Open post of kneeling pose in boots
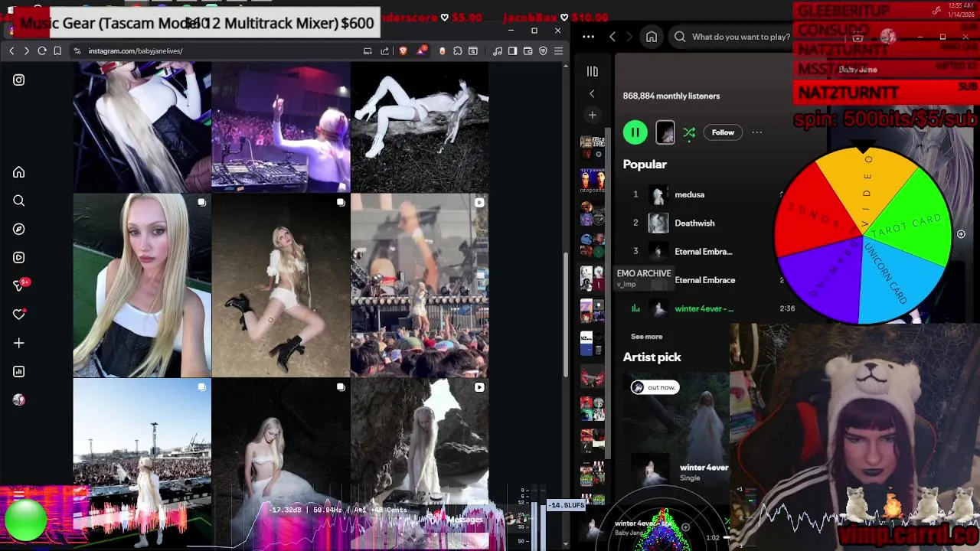The height and width of the screenshot is (551, 980). click(281, 285)
